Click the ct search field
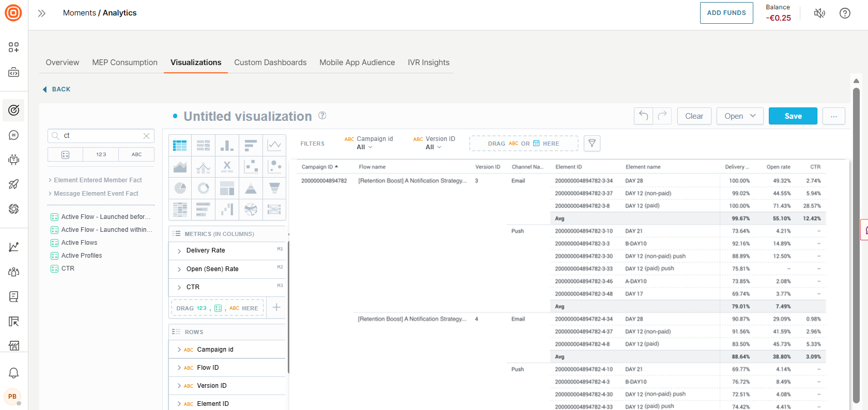The image size is (868, 410). pyautogui.click(x=101, y=136)
